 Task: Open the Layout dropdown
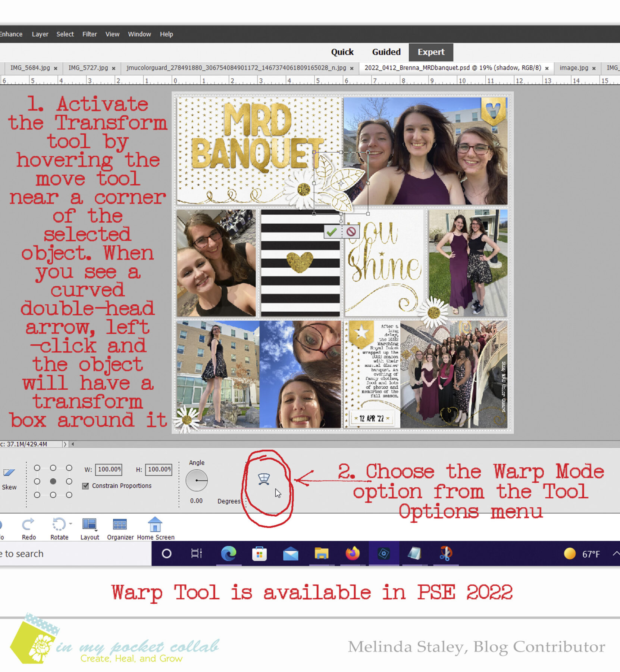(x=90, y=525)
